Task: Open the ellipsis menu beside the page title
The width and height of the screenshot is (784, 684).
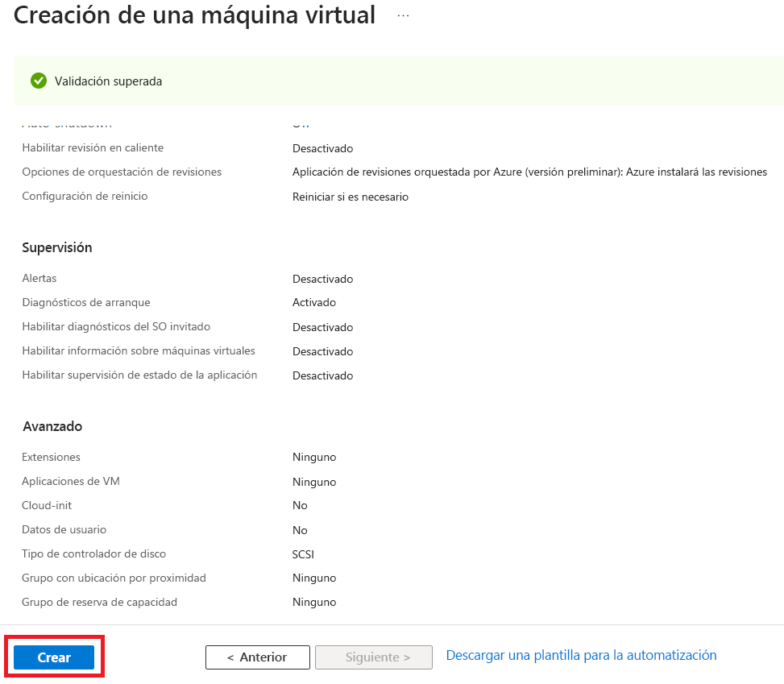Action: click(x=401, y=15)
